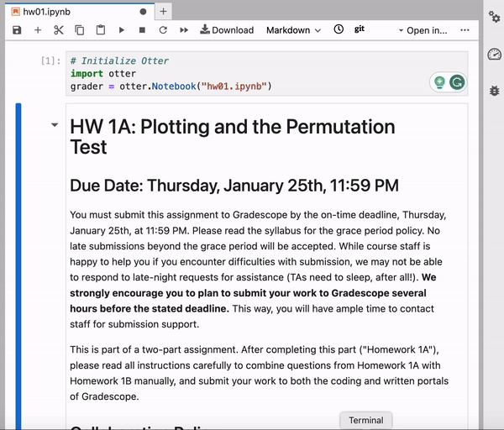Cut the selected cell with the scissors icon

(x=59, y=30)
